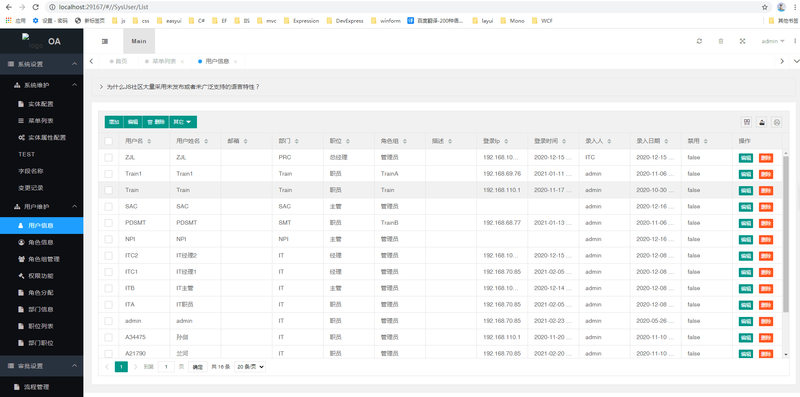The image size is (800, 397).
Task: Open the 其它 dropdown button
Action: (x=183, y=122)
